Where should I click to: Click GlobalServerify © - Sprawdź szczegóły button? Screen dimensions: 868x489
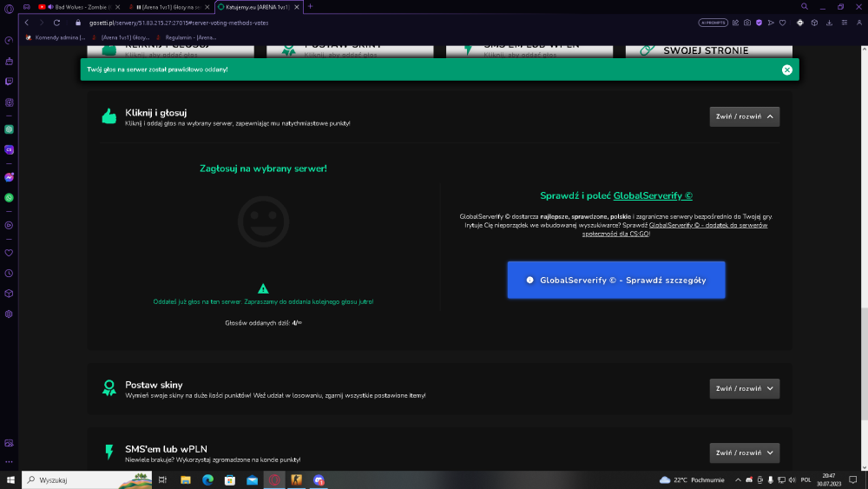click(x=616, y=281)
